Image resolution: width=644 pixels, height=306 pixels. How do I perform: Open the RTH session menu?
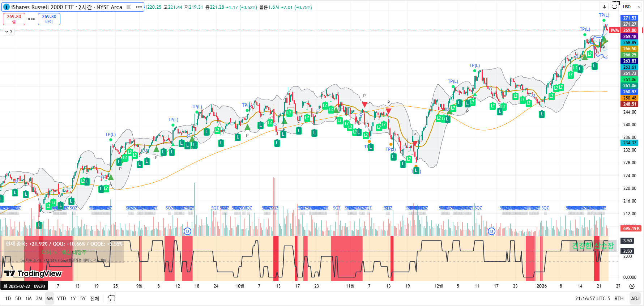click(x=619, y=298)
